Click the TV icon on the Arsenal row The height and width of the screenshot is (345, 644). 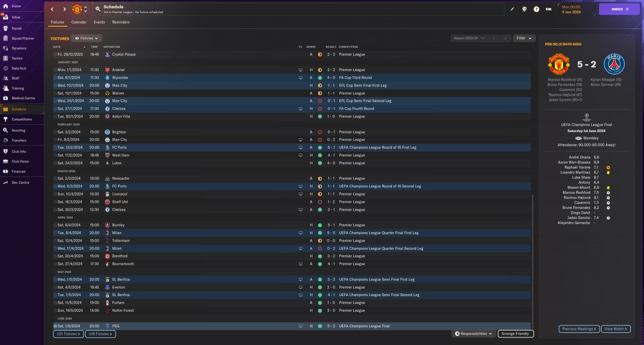tap(300, 70)
